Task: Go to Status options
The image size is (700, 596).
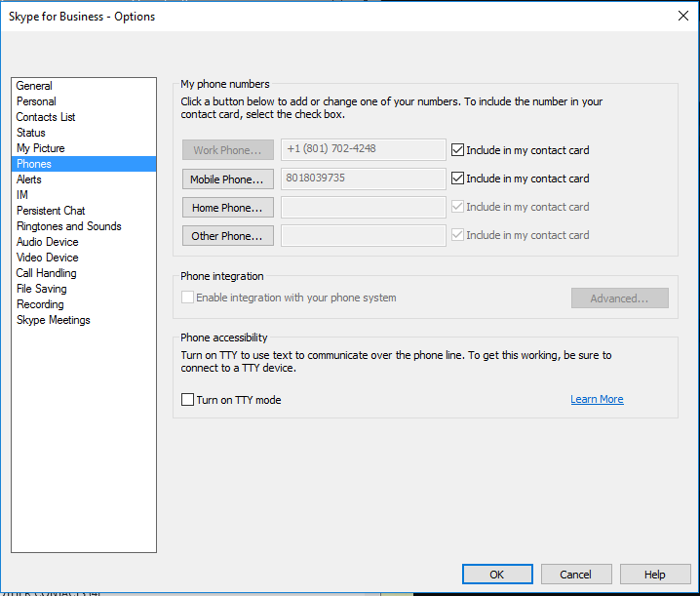Action: click(x=31, y=133)
